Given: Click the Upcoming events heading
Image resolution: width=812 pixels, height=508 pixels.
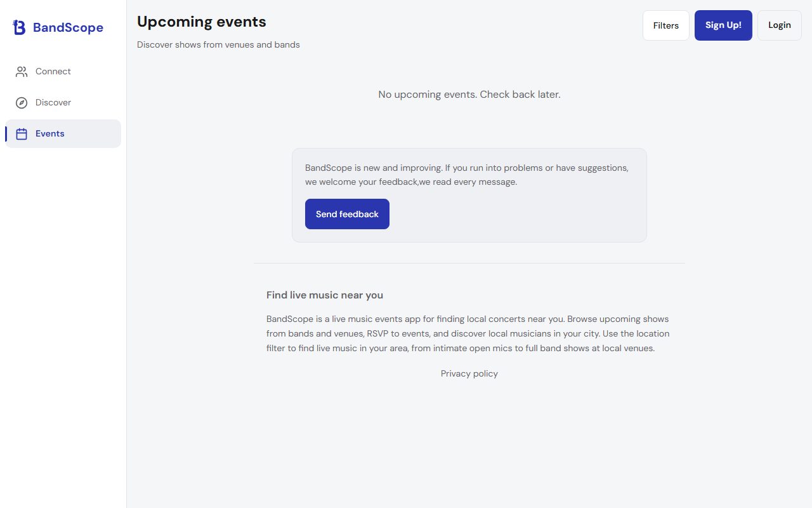Looking at the screenshot, I should pos(202,22).
